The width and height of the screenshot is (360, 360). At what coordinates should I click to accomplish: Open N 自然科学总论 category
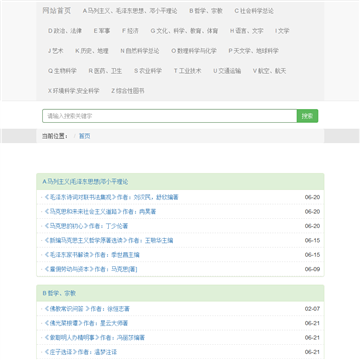pos(140,51)
